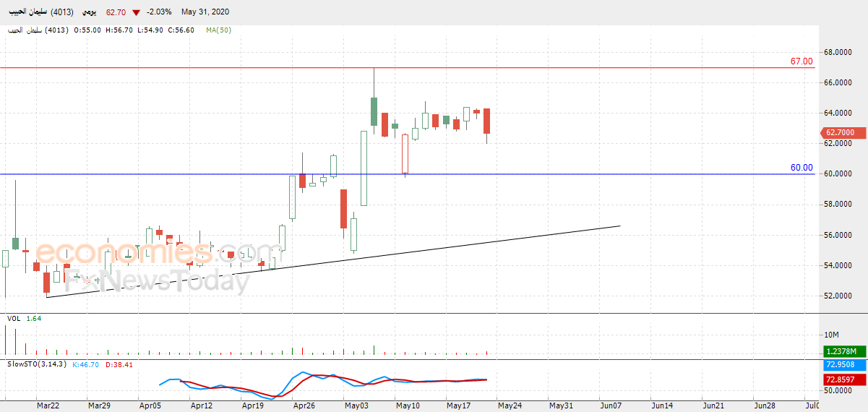Click the Jun14 date axis label
The width and height of the screenshot is (868, 412).
(x=663, y=406)
